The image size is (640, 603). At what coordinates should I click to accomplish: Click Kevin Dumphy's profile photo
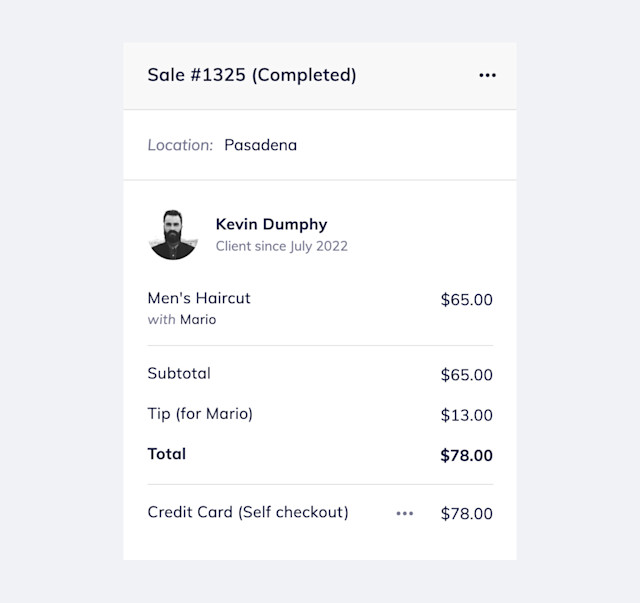click(173, 235)
